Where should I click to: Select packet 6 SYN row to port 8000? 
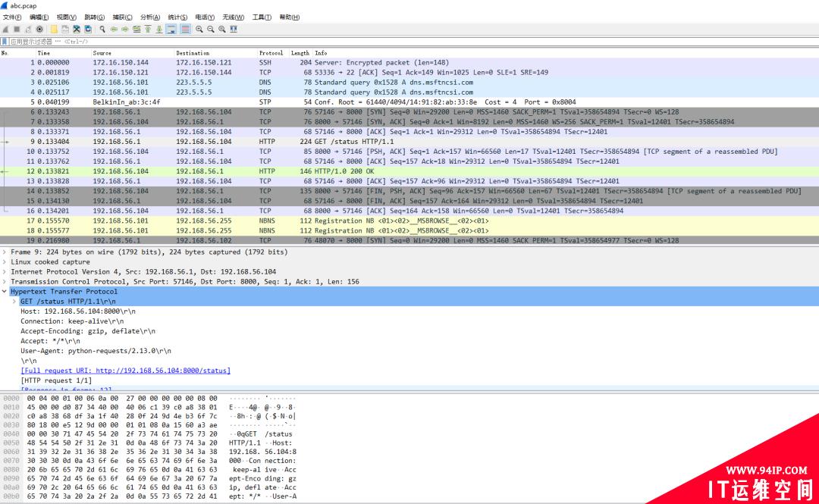tap(409, 111)
